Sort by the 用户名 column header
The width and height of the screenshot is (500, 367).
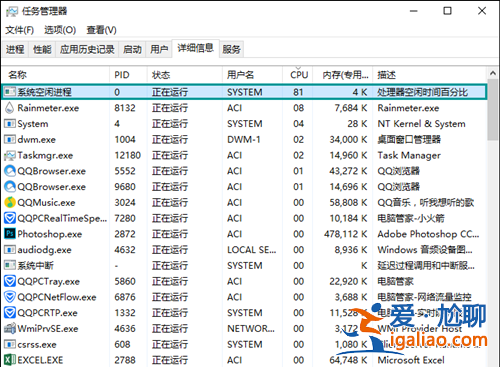tap(252, 75)
